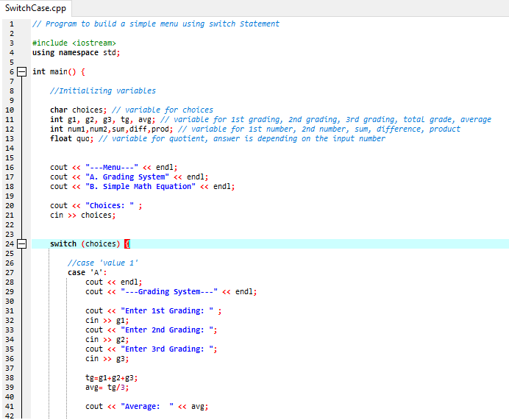Click the "int main()" text
Image resolution: width=509 pixels, height=420 pixels.
54,72
